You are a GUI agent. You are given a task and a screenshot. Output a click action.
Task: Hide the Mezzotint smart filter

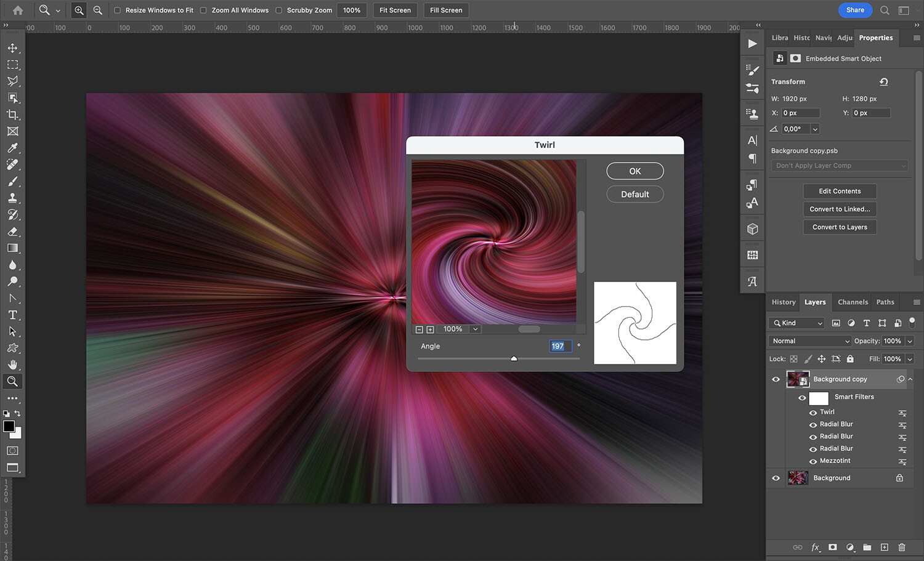(x=813, y=461)
